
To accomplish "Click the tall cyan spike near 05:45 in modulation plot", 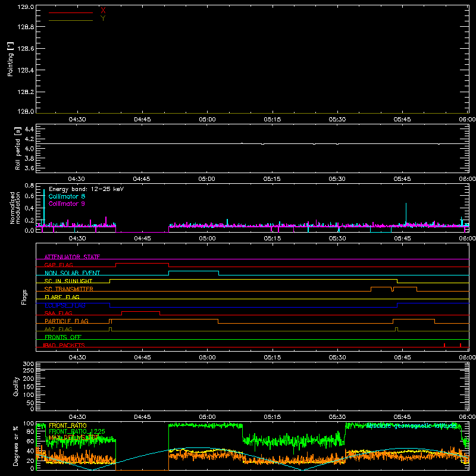I will (x=406, y=212).
